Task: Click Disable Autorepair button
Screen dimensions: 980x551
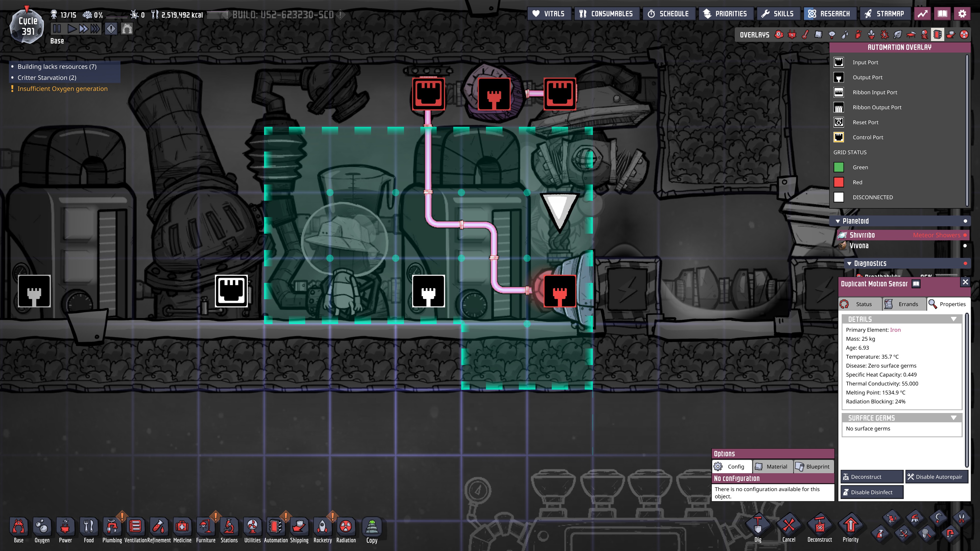Action: click(937, 477)
